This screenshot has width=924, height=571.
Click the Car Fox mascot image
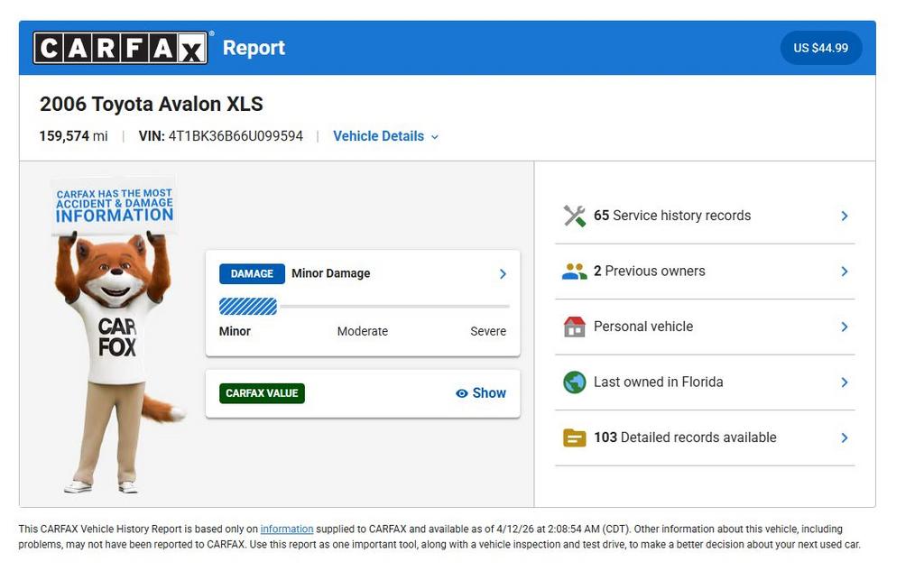tap(116, 336)
